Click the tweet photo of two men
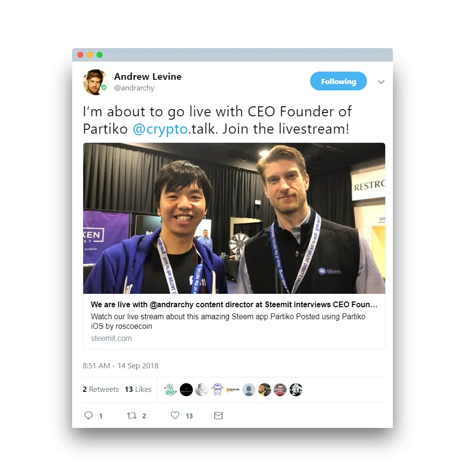The height and width of the screenshot is (476, 465). click(234, 218)
